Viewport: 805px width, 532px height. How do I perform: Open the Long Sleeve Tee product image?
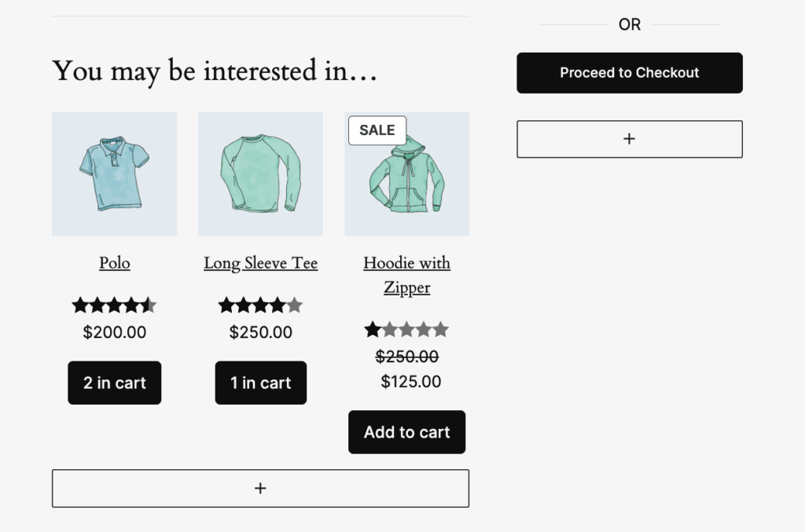click(260, 174)
